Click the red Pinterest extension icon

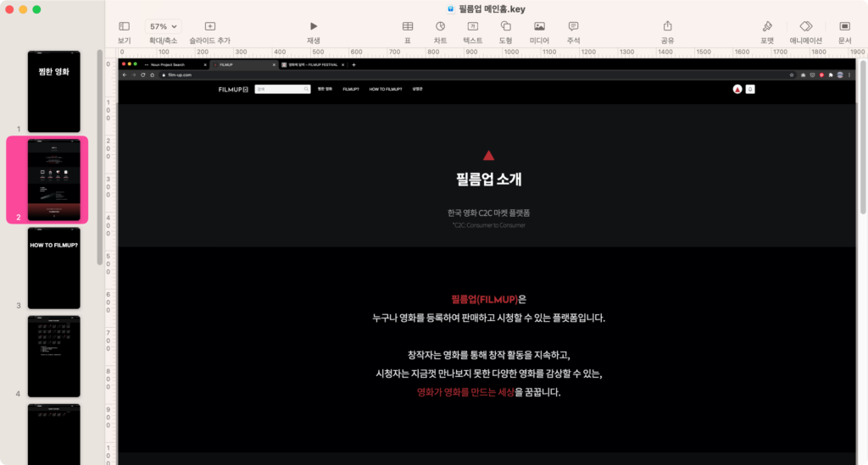coord(821,75)
